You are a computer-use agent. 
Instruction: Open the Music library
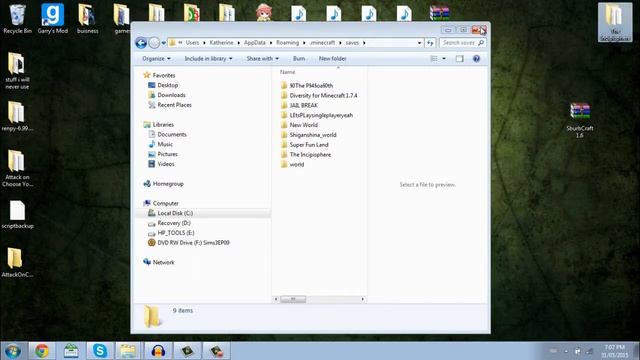click(x=165, y=144)
